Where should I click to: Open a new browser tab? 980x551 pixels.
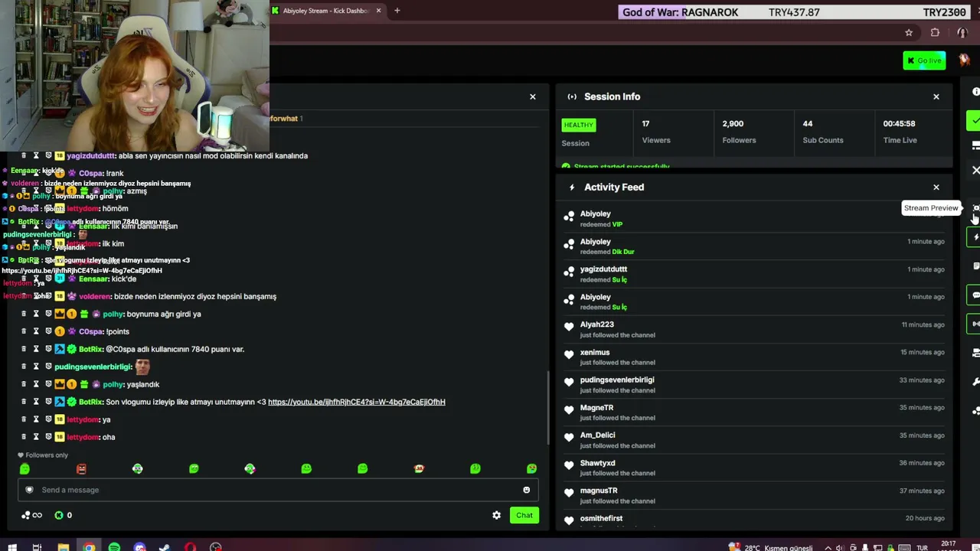coord(397,11)
